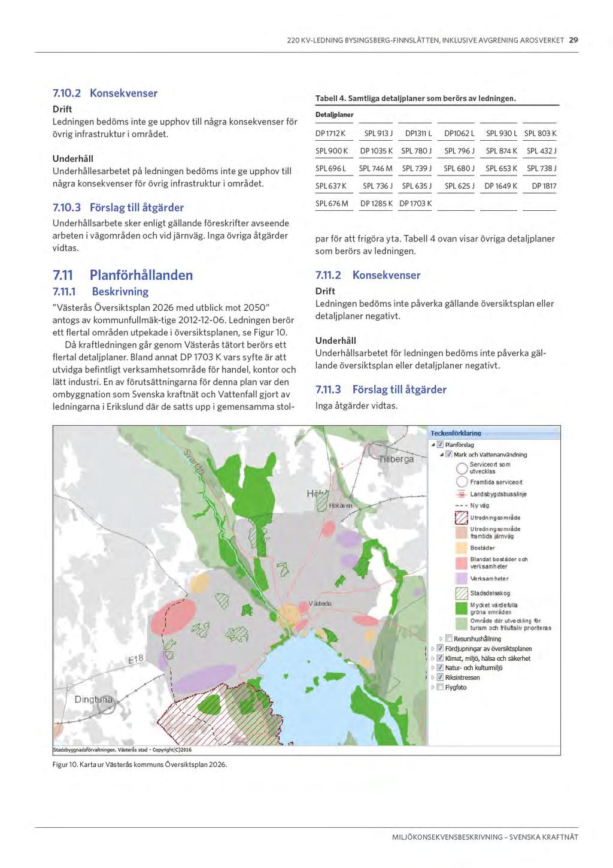Click table cell SPL 913 J
Image resolution: width=613 pixels, height=868 pixels.
pyautogui.click(x=378, y=134)
